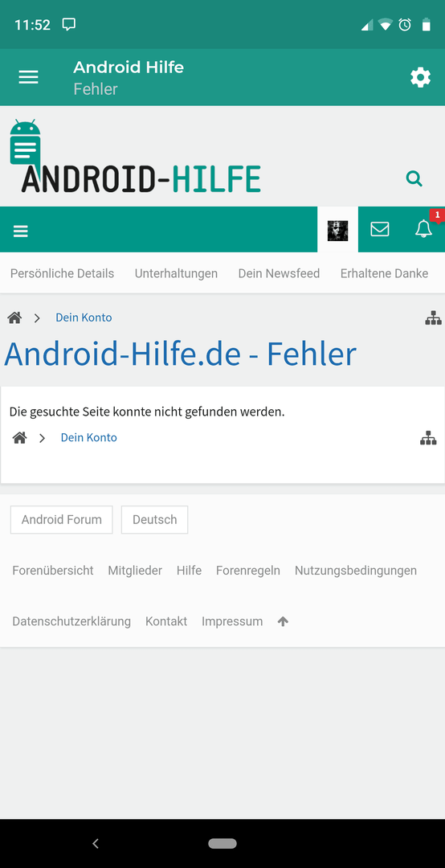Click the scroll-to-top arrow in the footer
The height and width of the screenshot is (868, 445).
283,621
